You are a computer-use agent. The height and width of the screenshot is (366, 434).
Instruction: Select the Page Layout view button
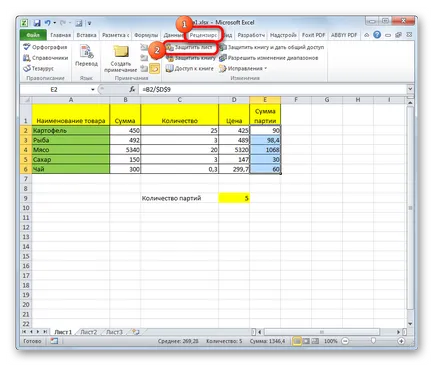(x=306, y=341)
